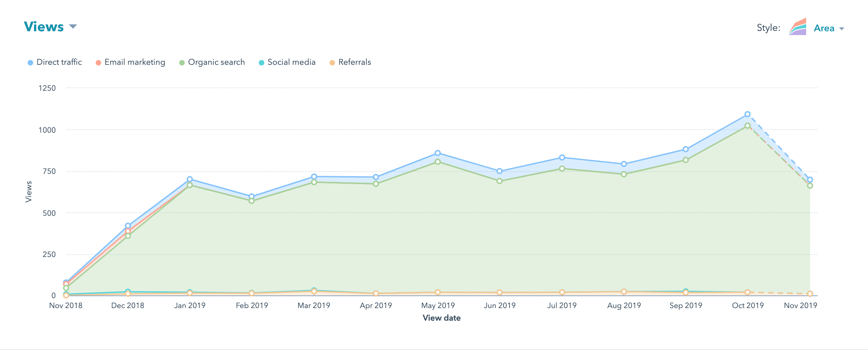Hide the Social media series
The width and height of the screenshot is (868, 350).
(x=291, y=62)
